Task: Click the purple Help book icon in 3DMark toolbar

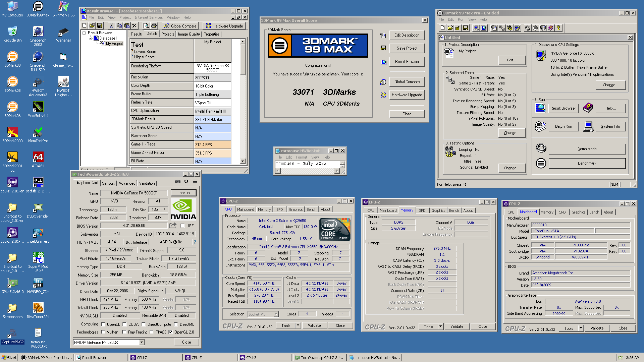Action: (x=551, y=28)
